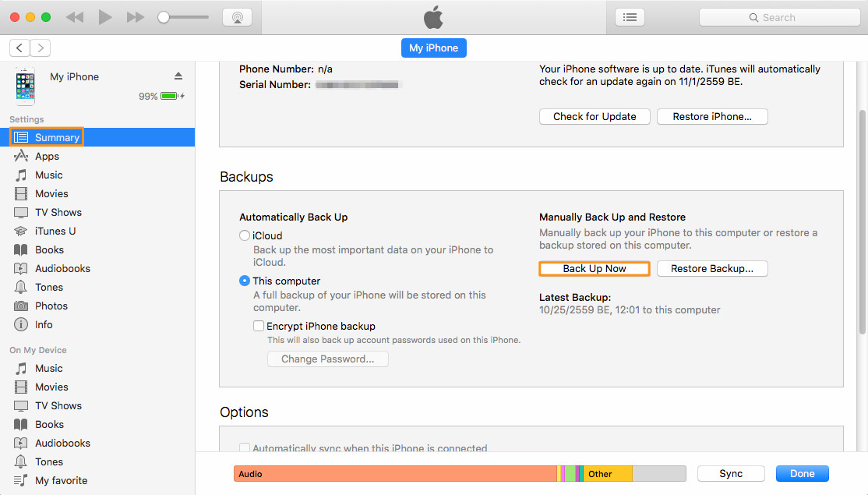
Task: Click the Sync button
Action: point(731,474)
